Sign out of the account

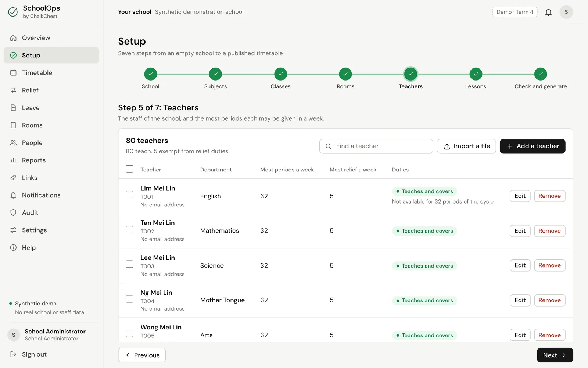click(51, 354)
